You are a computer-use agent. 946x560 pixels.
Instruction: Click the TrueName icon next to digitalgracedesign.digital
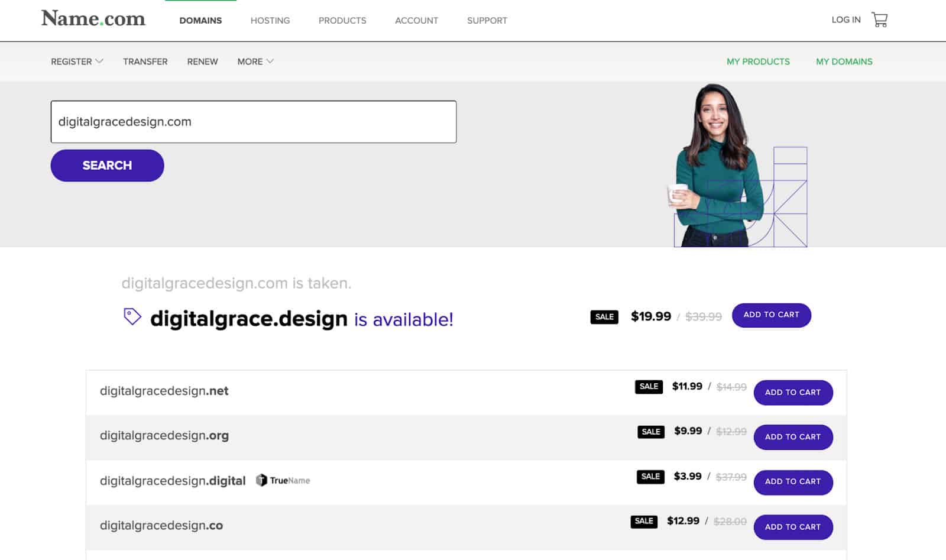(262, 480)
